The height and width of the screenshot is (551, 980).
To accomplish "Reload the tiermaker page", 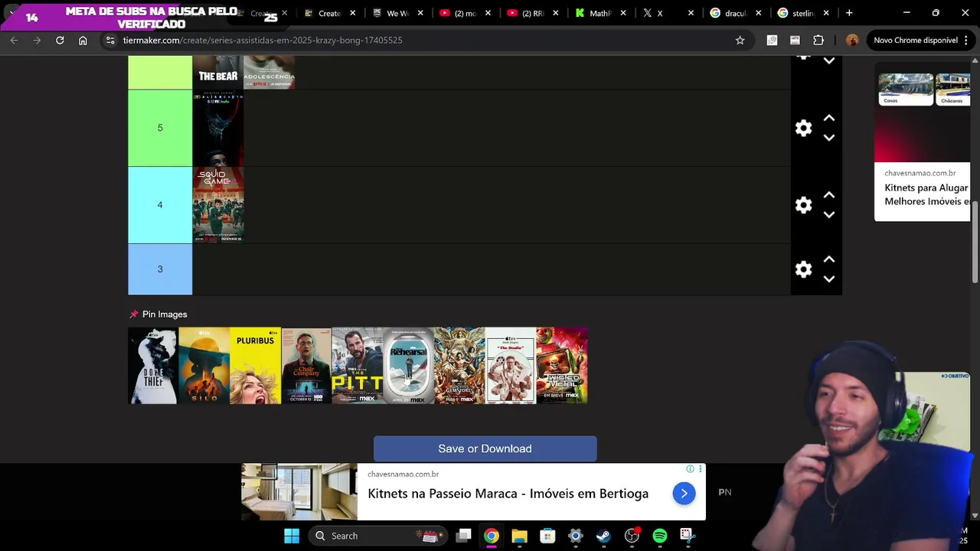I will [60, 40].
